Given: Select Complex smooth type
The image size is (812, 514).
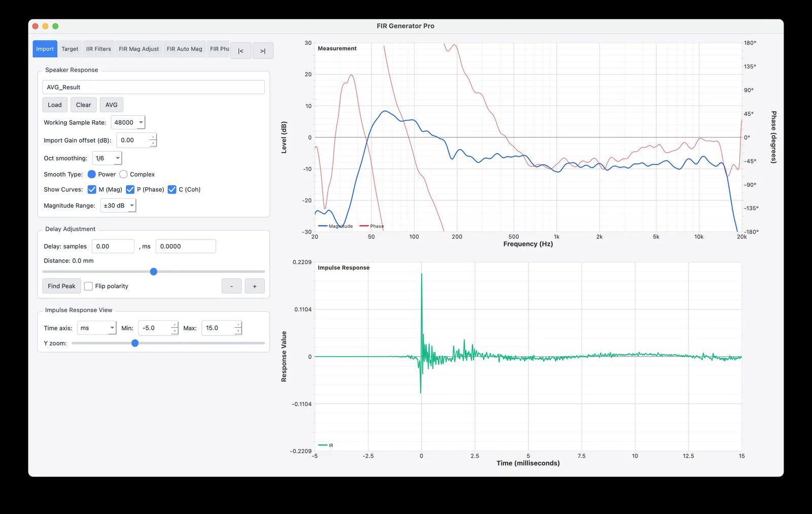Looking at the screenshot, I should [123, 174].
